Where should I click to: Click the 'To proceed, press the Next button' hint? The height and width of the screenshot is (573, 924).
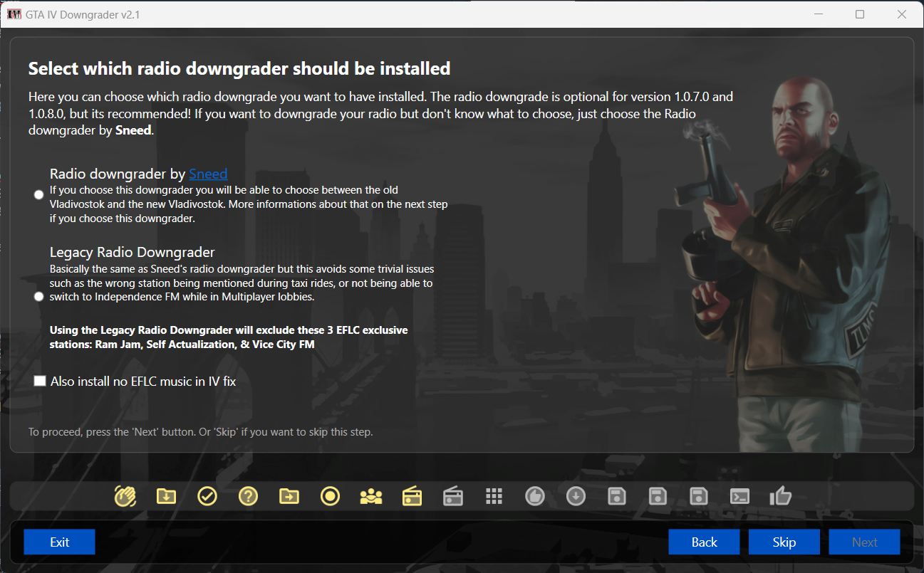coord(201,432)
